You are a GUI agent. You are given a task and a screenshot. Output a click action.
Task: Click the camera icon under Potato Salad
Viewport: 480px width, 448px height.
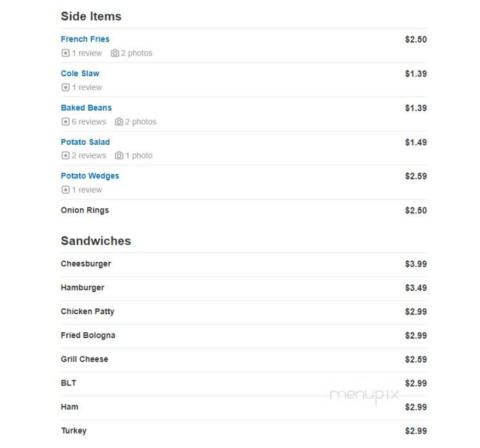pyautogui.click(x=119, y=155)
